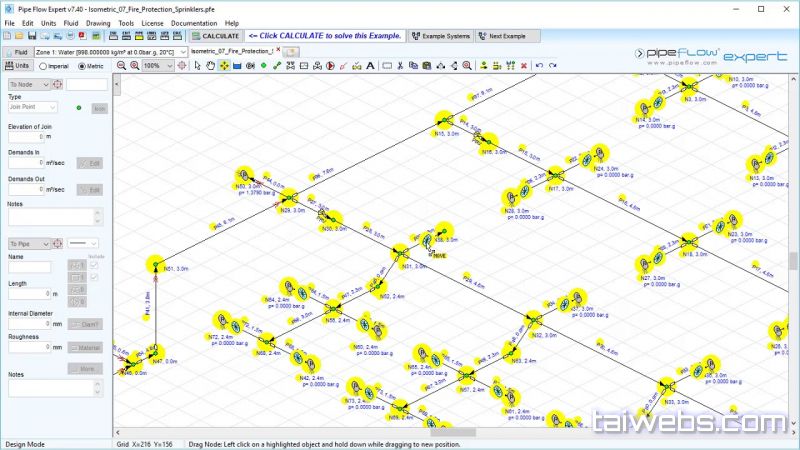The image size is (800, 450).
Task: Expand the To Node dropdown
Action: pyautogui.click(x=29, y=85)
